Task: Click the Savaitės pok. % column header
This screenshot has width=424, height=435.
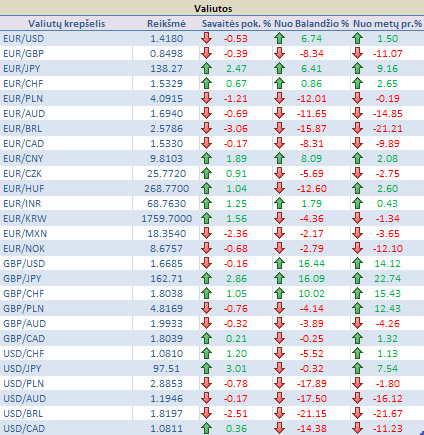Action: (236, 24)
